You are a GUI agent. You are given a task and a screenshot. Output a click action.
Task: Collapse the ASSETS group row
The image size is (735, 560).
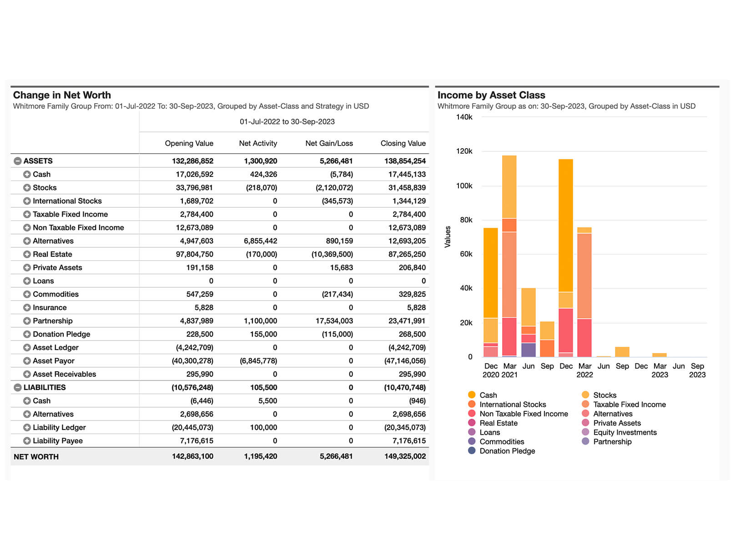tap(18, 161)
